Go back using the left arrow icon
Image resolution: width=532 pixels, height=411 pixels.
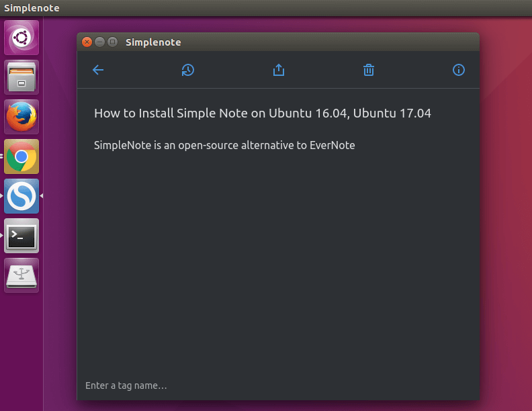[x=98, y=70]
